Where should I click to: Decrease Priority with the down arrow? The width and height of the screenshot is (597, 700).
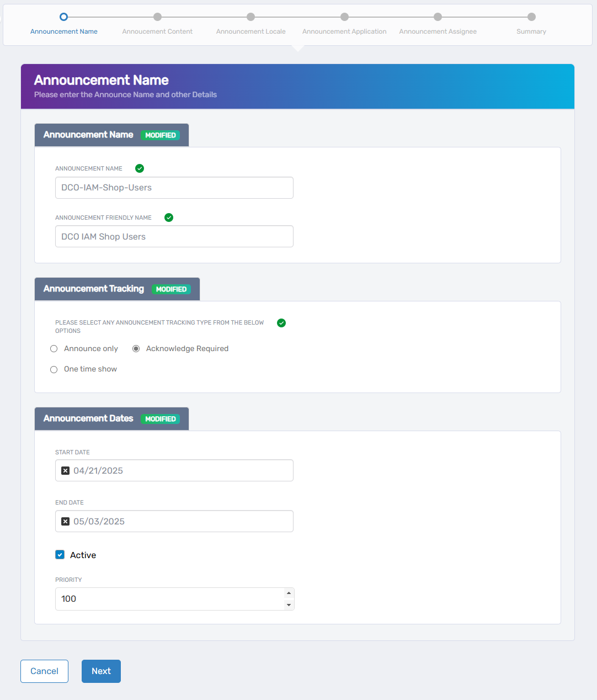[289, 605]
